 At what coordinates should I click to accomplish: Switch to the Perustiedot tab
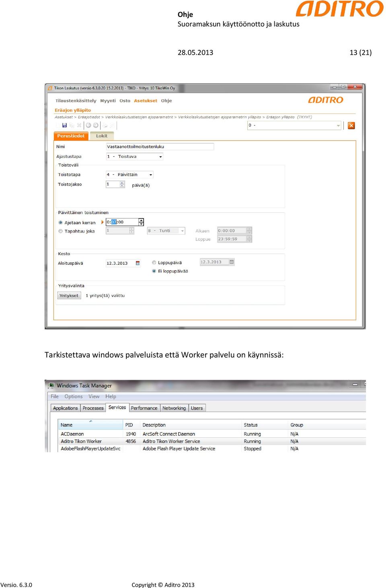coord(71,136)
